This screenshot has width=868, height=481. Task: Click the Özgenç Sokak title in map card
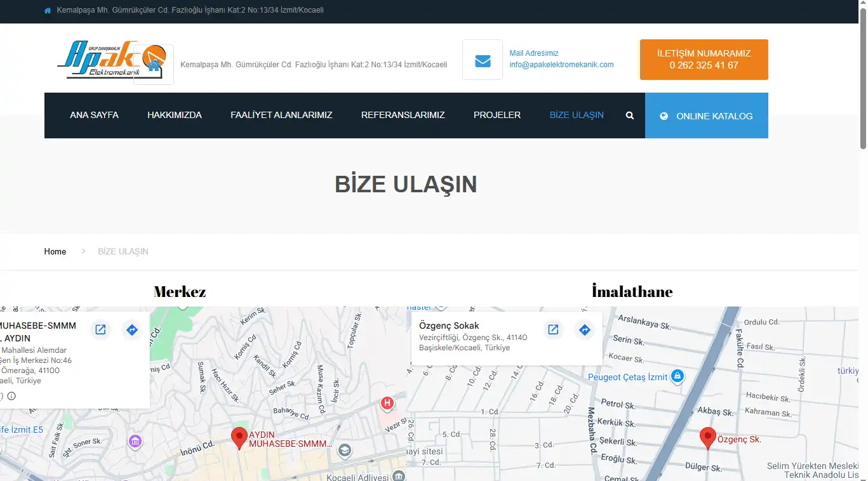(x=449, y=326)
